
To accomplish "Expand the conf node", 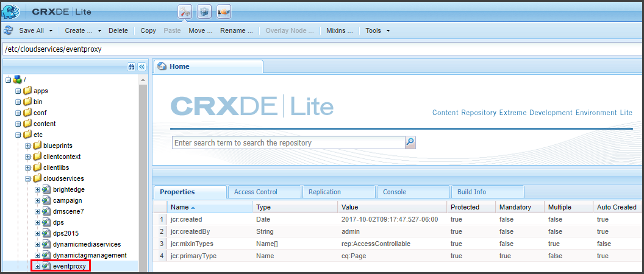I will (18, 113).
